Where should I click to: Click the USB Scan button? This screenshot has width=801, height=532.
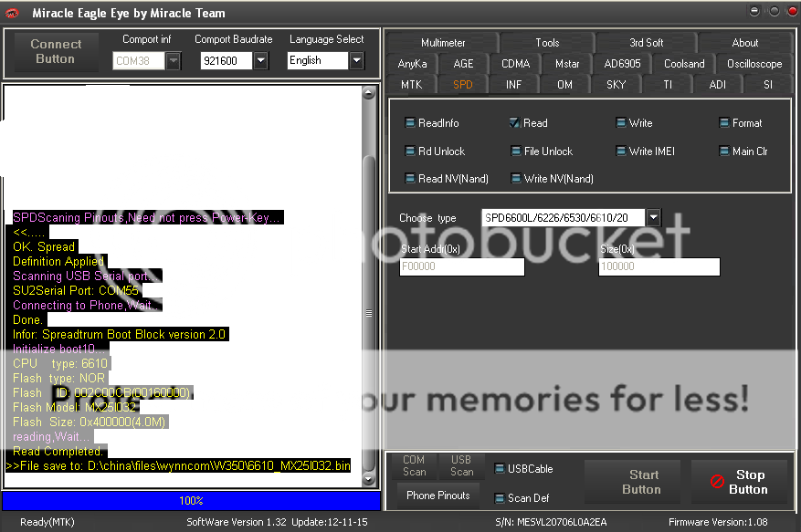click(461, 465)
